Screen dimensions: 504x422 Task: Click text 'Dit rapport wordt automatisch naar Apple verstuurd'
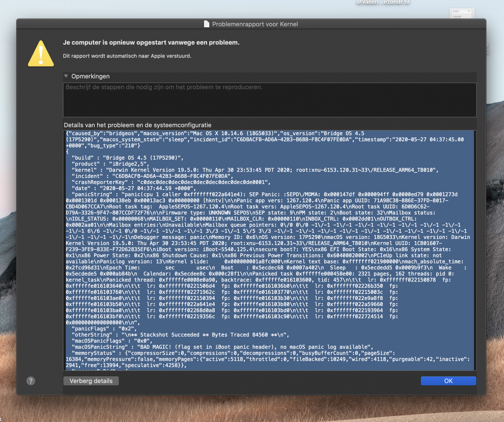127,56
